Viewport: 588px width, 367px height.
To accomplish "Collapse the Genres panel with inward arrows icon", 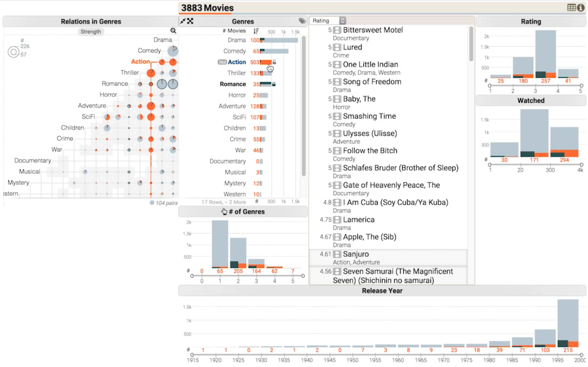I will pyautogui.click(x=183, y=21).
